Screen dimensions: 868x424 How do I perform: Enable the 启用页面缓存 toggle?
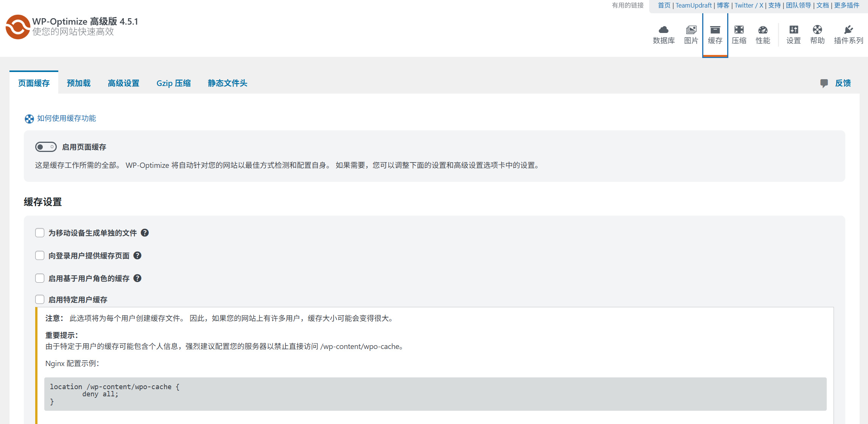46,147
